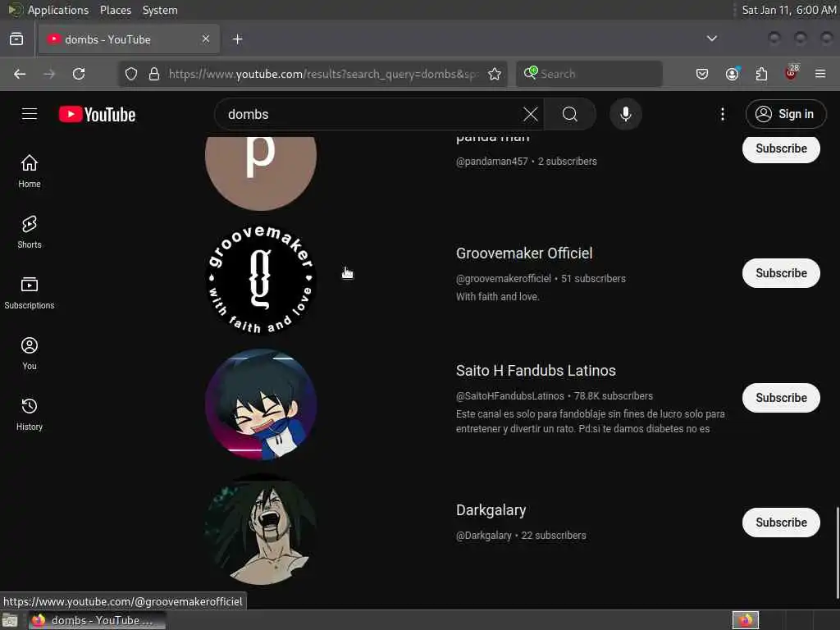Open Groovemaker Officiel channel title

[x=524, y=253]
